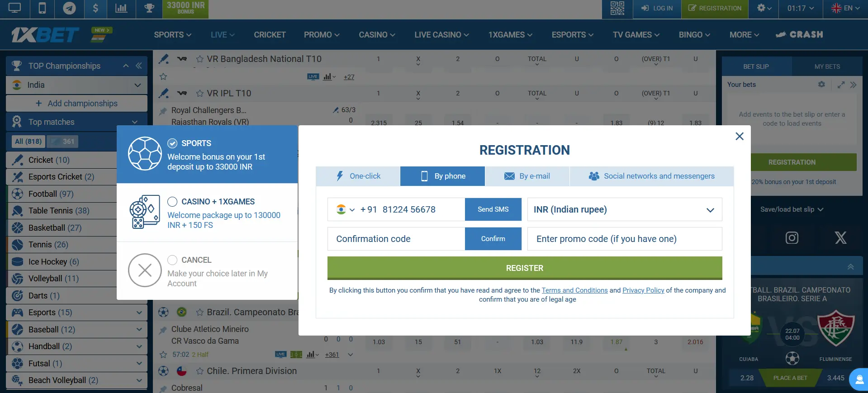
Task: Open the trophy results icon
Action: click(x=149, y=8)
